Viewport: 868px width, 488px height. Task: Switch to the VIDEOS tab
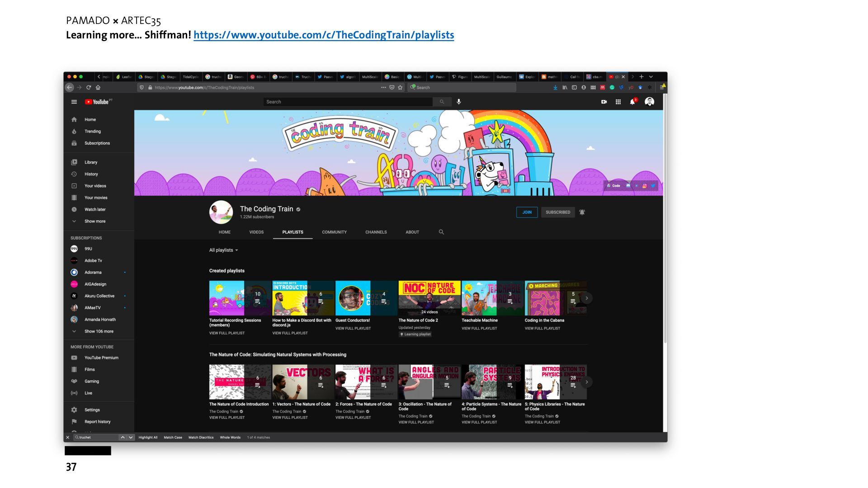click(x=256, y=232)
